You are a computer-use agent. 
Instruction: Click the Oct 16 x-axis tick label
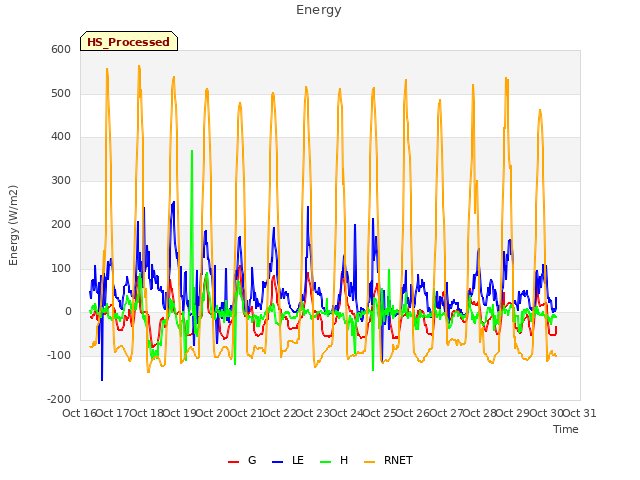79,413
